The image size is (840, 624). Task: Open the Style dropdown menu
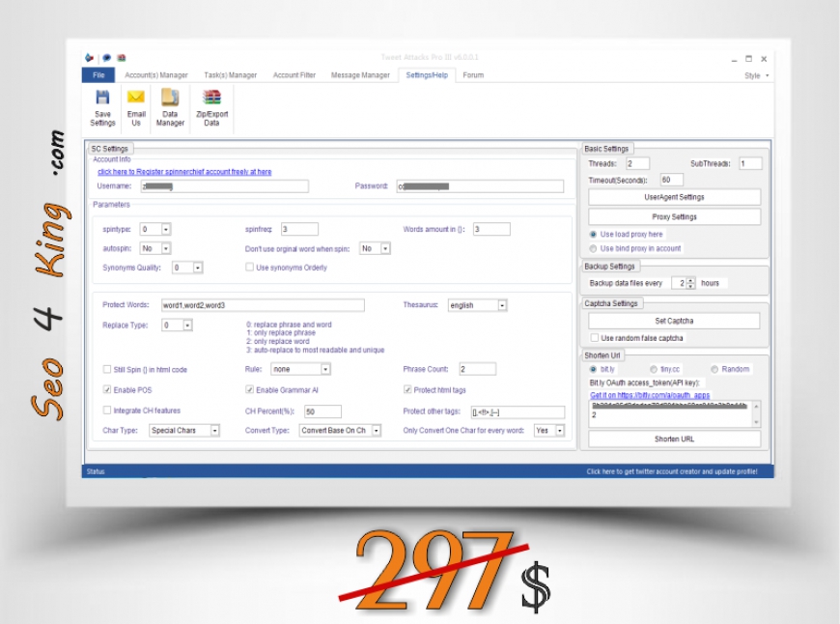[756, 75]
